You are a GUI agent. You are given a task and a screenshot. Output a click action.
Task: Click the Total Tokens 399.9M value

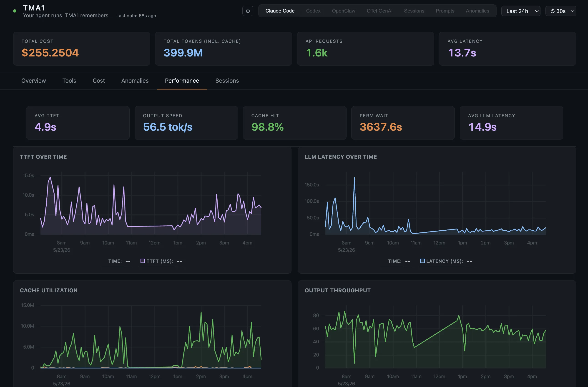click(183, 53)
